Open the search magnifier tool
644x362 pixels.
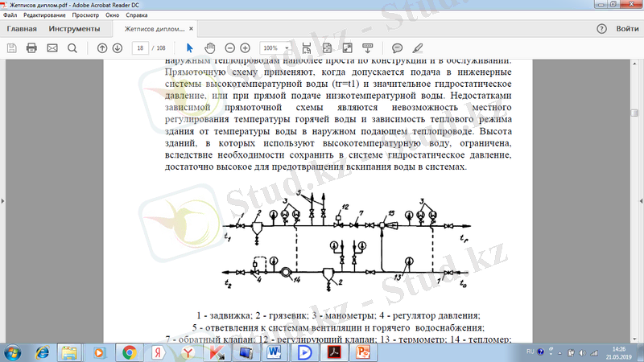72,47
